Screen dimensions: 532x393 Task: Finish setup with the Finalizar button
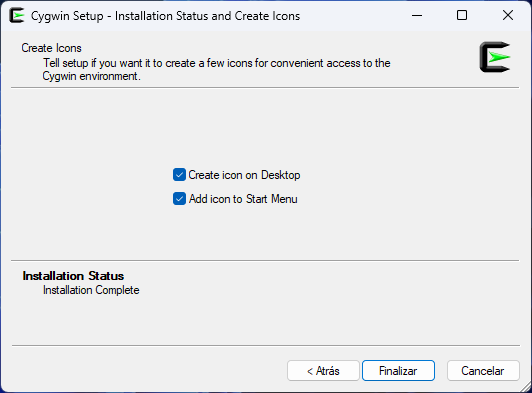click(x=398, y=371)
